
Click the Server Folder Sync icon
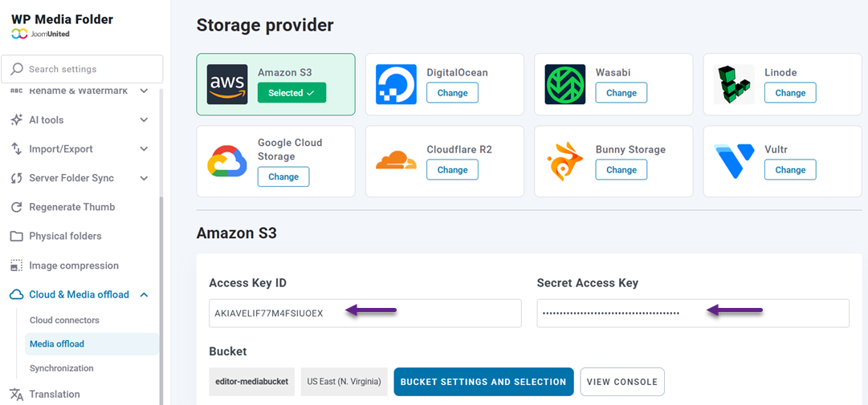17,178
